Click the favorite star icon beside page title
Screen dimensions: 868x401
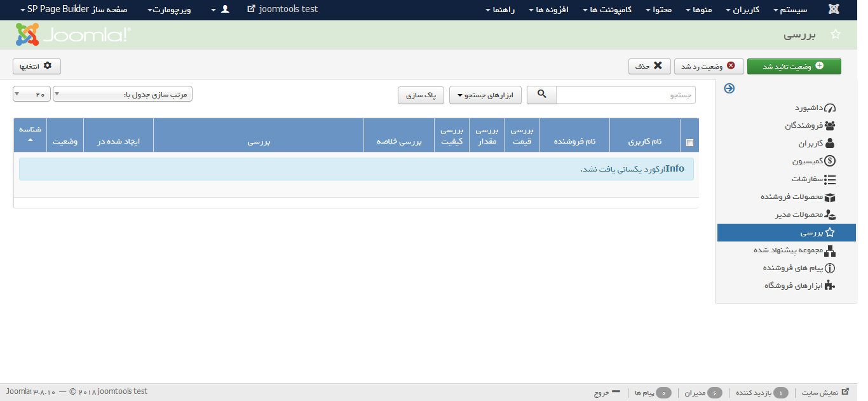pyautogui.click(x=836, y=35)
